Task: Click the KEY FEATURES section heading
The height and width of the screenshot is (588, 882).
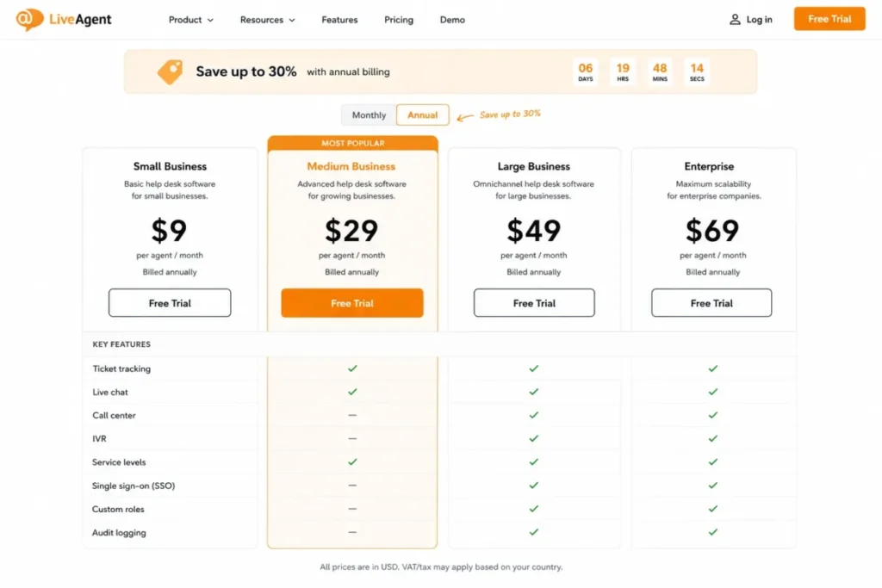Action: 121,344
